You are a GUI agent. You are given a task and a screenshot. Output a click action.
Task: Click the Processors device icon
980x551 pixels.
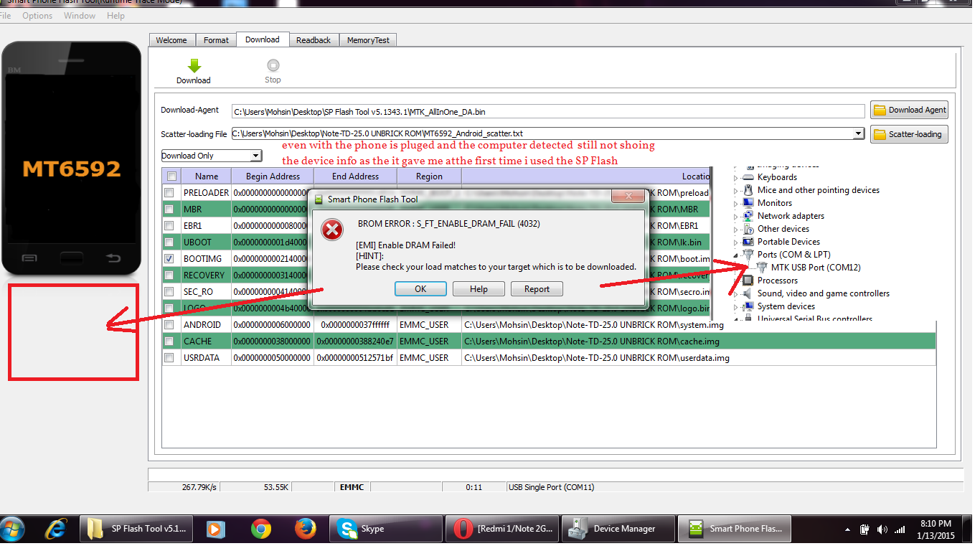(x=749, y=281)
